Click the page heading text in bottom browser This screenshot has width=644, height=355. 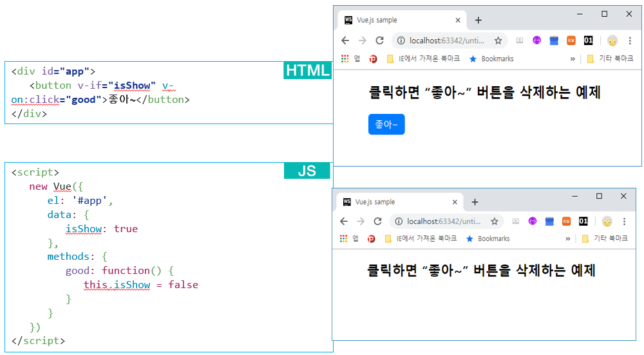click(481, 271)
